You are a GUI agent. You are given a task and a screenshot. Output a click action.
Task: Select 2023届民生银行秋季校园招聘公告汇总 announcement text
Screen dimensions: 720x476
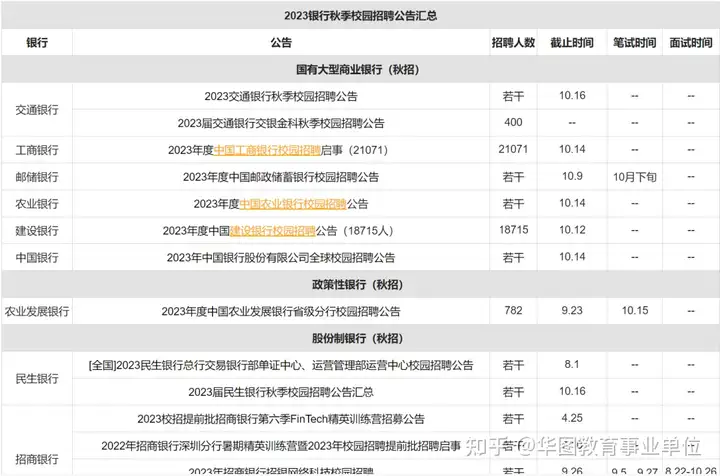click(281, 392)
